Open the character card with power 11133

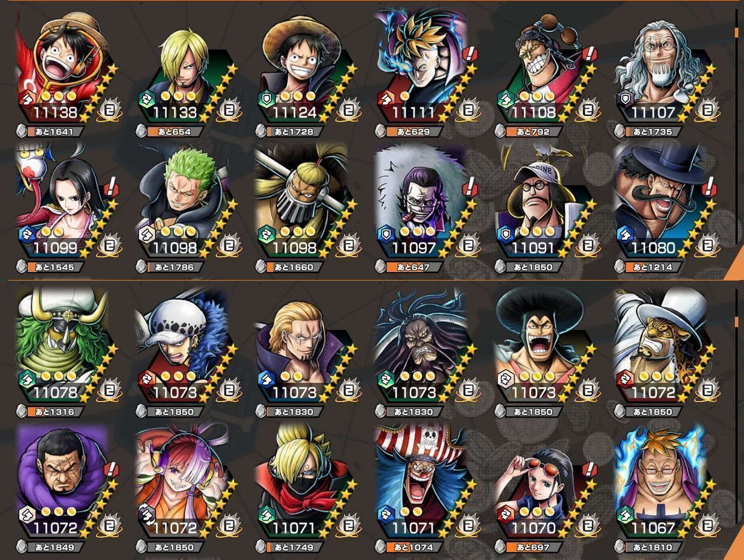pos(187,71)
